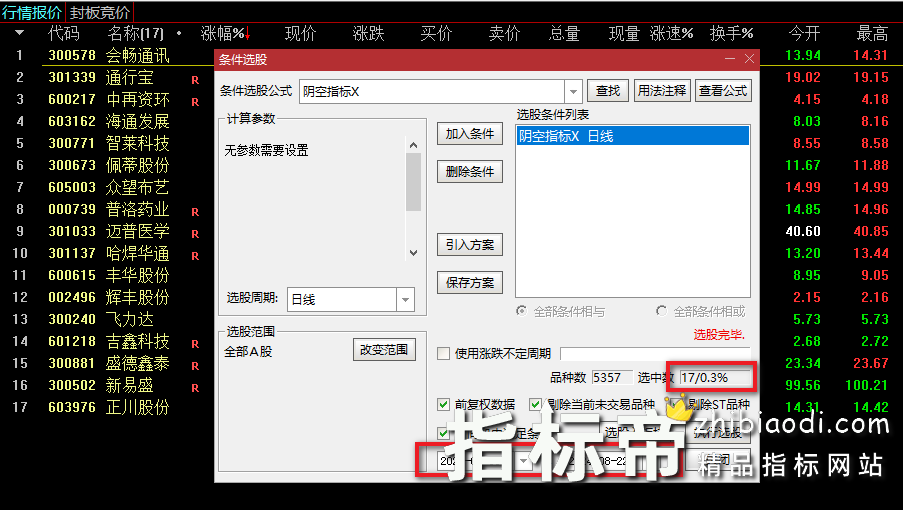Select 阴空指标X 日线 in the condition list
The image size is (903, 510).
point(633,136)
